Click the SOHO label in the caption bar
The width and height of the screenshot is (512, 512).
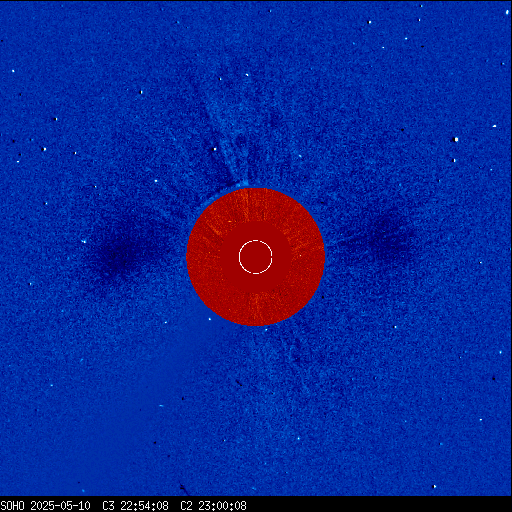(12, 506)
